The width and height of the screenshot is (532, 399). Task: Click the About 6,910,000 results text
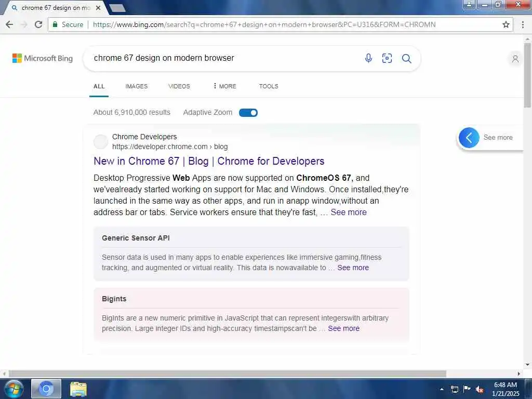pyautogui.click(x=132, y=112)
